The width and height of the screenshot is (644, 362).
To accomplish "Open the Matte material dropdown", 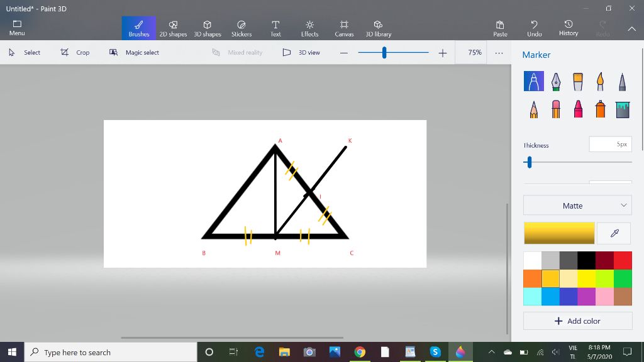I will (577, 206).
